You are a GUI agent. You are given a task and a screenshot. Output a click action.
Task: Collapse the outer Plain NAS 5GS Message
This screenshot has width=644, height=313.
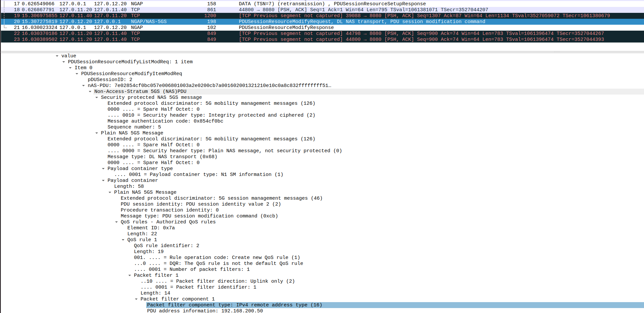point(97,133)
